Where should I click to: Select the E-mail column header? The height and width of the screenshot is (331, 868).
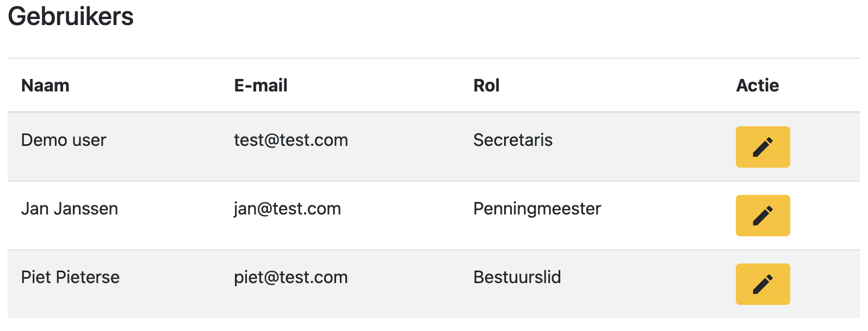[x=261, y=85]
